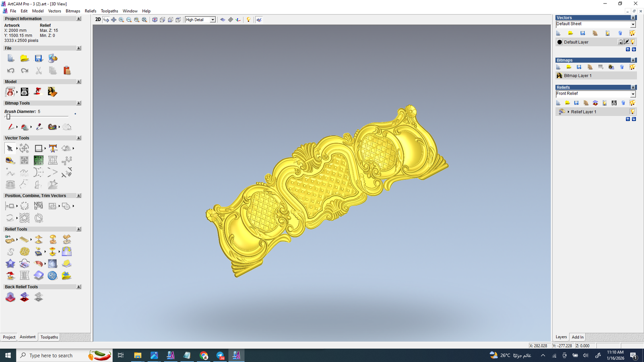Image resolution: width=644 pixels, height=362 pixels.
Task: Select the blue star relief tool
Action: (10, 264)
